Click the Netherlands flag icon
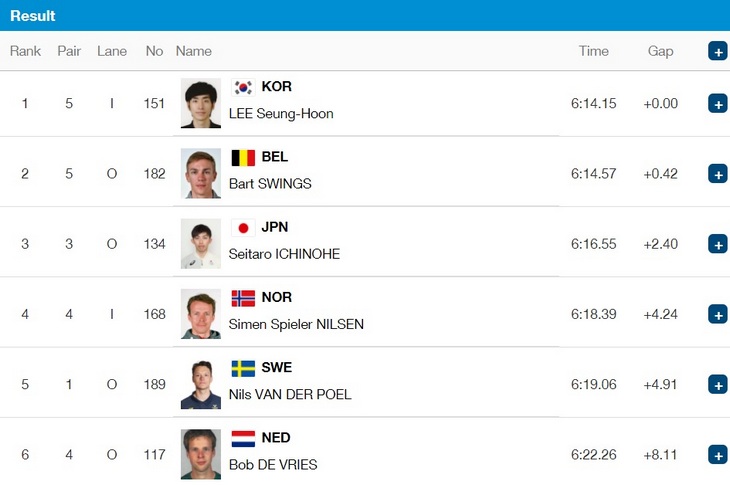Viewport: 730px width, 485px height. (x=243, y=439)
